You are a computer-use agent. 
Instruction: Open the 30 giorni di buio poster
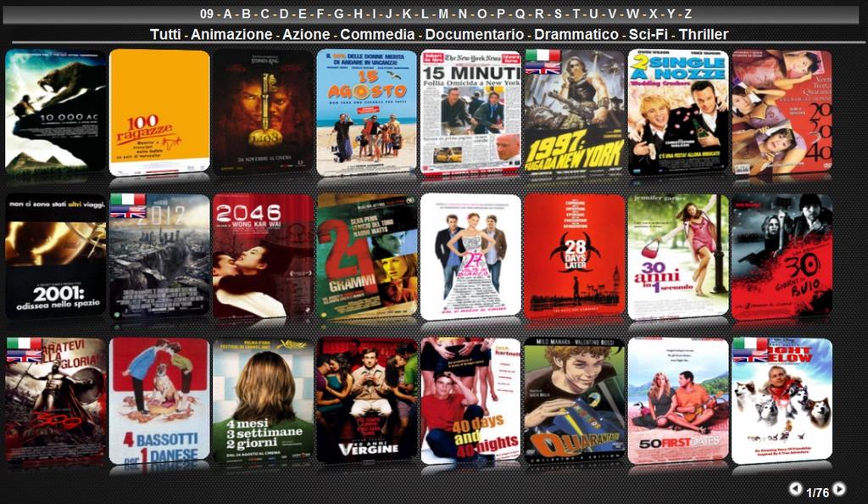click(782, 256)
